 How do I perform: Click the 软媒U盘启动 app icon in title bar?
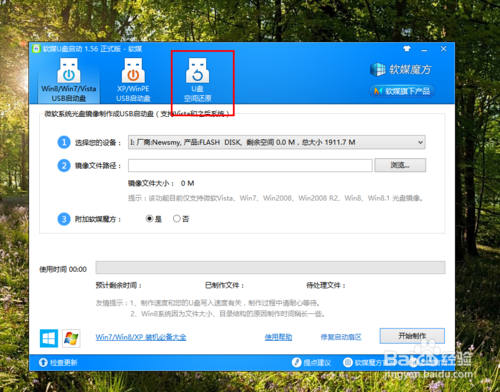tap(36, 49)
